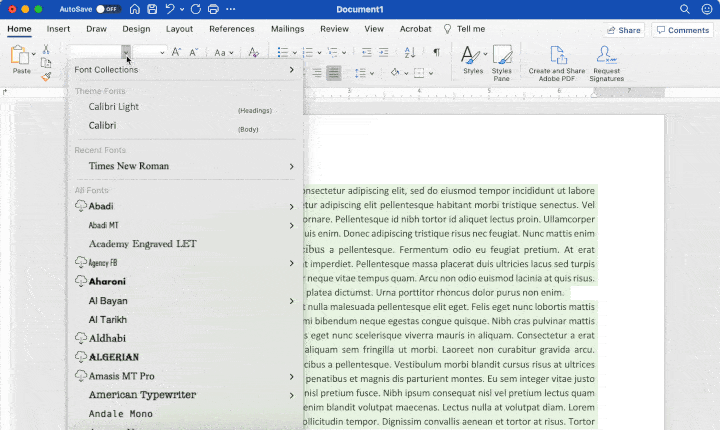Toggle Justify text alignment

coord(333,73)
